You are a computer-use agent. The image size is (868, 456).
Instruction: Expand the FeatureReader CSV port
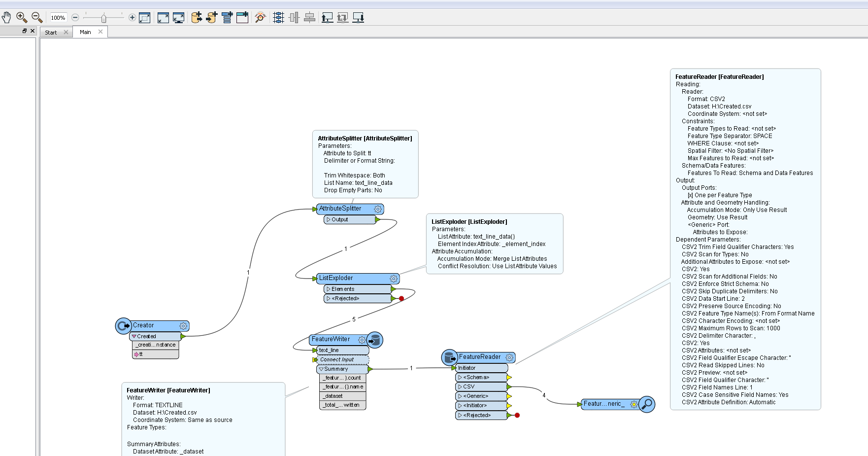point(460,387)
